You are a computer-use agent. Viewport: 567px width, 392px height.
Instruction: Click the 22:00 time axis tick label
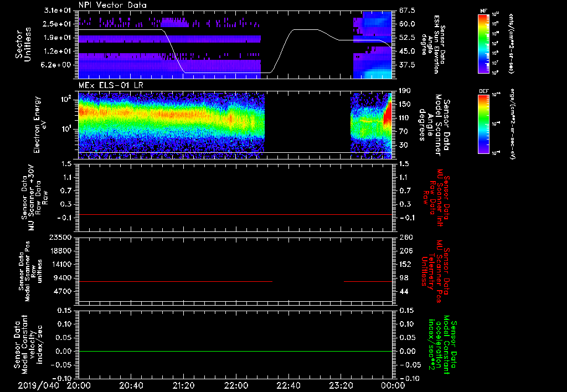236,385
